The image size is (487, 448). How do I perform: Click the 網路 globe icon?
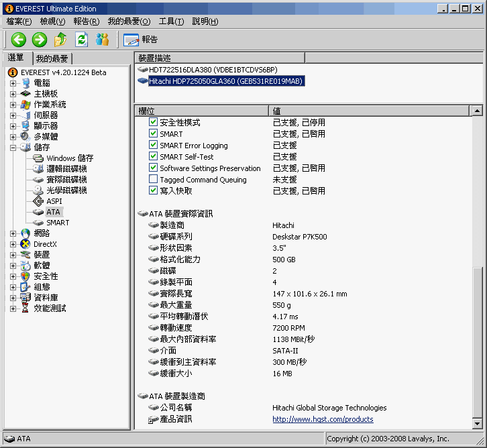(25, 233)
